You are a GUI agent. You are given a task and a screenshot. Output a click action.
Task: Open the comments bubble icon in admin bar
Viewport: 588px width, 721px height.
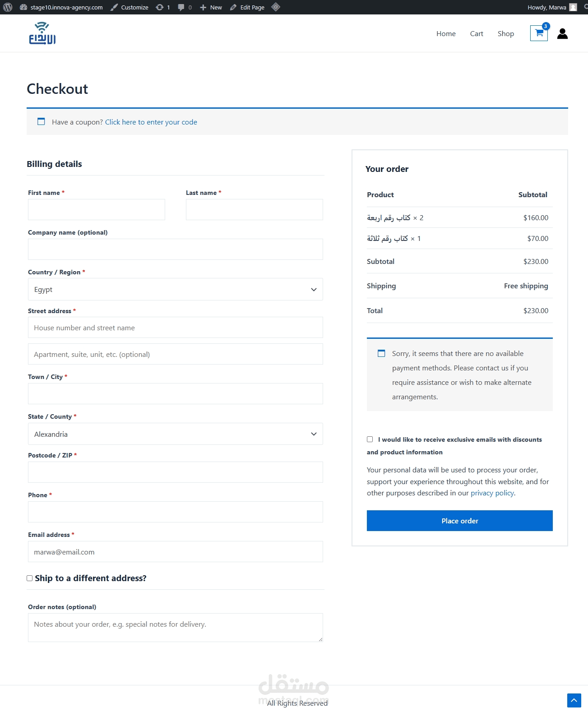[185, 7]
